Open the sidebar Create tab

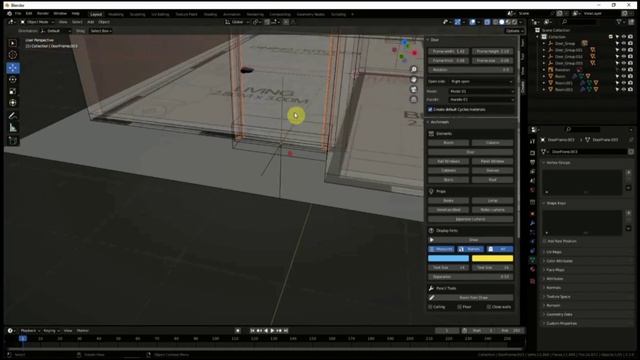pyautogui.click(x=523, y=86)
